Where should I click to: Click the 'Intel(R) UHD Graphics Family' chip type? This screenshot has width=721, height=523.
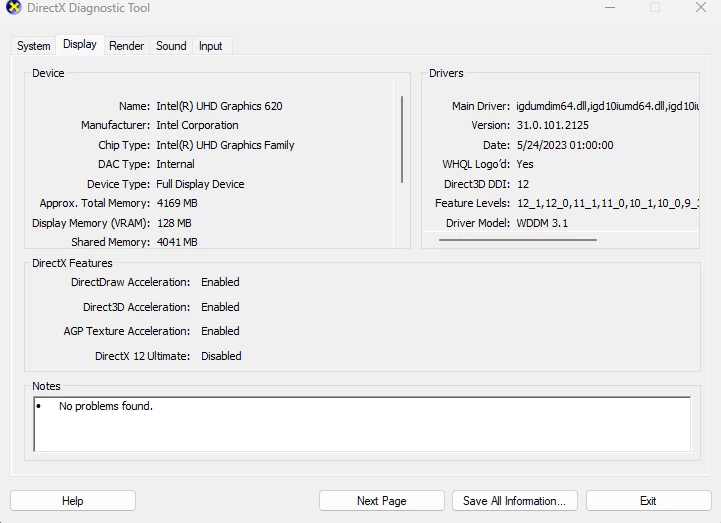pyautogui.click(x=225, y=145)
